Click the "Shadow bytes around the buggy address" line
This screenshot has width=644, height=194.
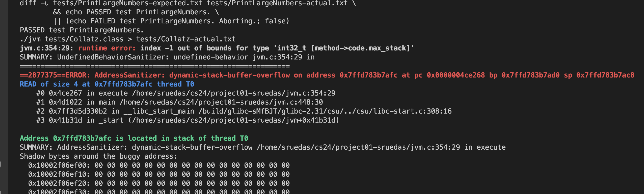(98, 156)
